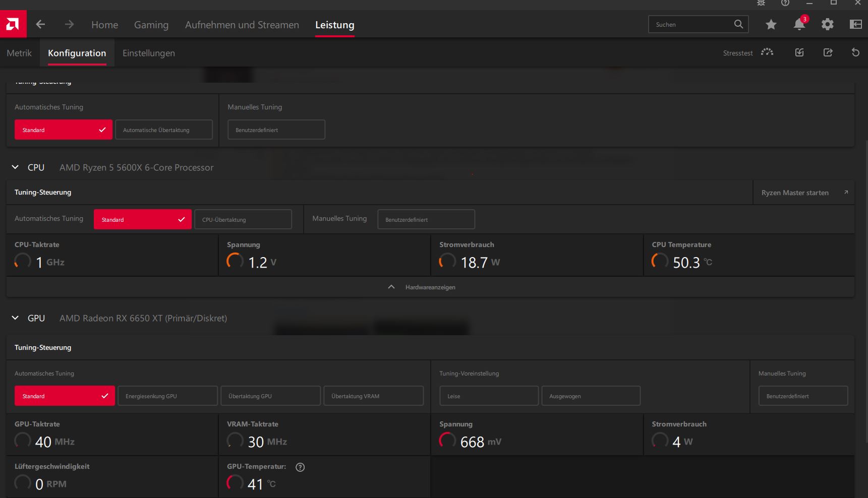Viewport: 868px width, 498px height.
Task: Open the Leistung tab
Action: 335,25
